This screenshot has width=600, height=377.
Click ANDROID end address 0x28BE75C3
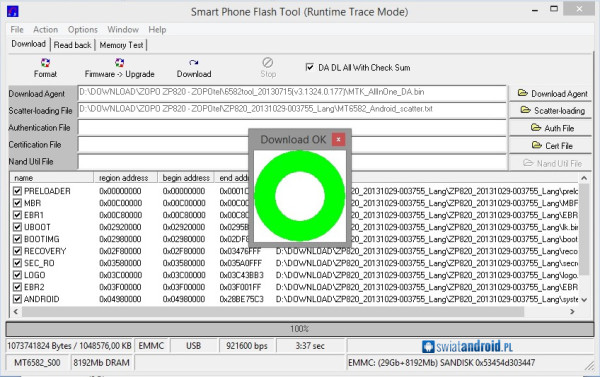tap(241, 299)
